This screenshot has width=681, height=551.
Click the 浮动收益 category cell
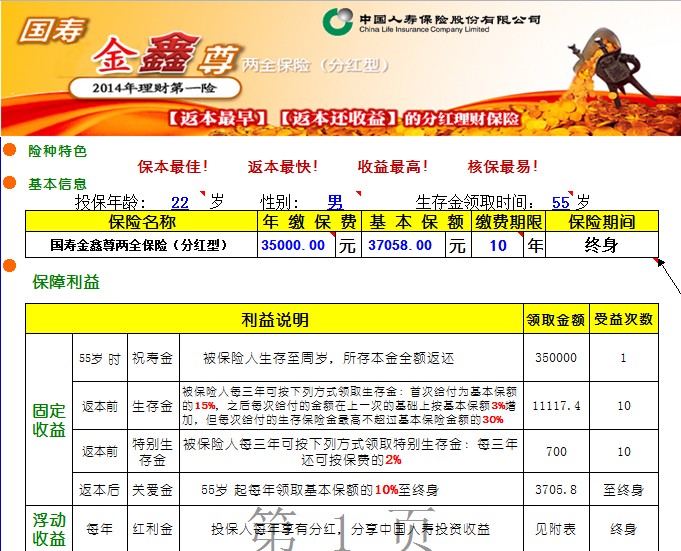coord(49,528)
